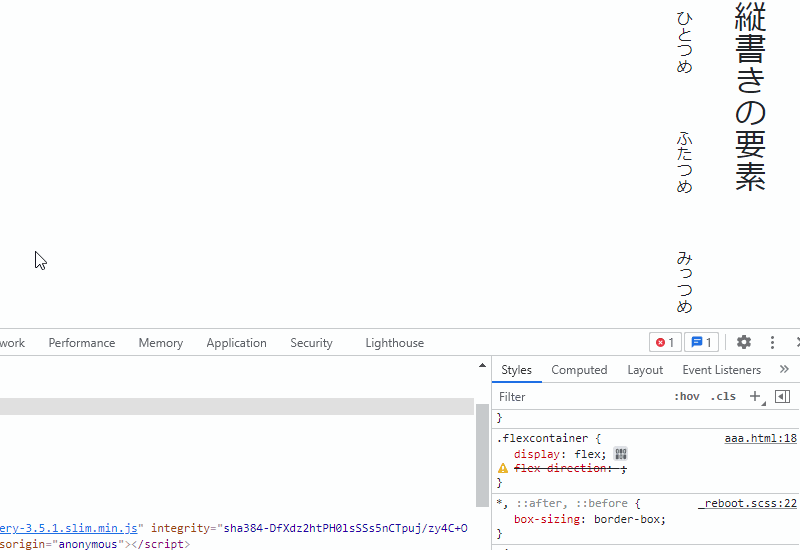Image resolution: width=800 pixels, height=550 pixels.
Task: Open DevTools settings gear
Action: pyautogui.click(x=744, y=342)
